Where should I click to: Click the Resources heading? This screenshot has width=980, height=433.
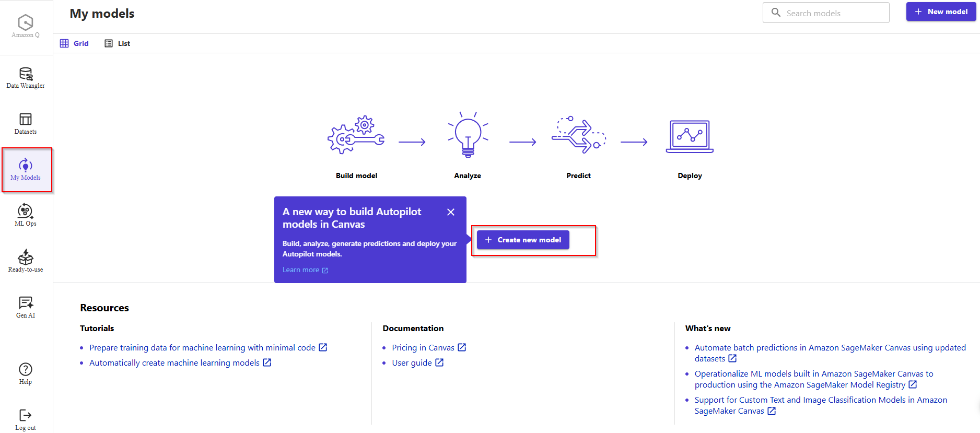click(104, 308)
